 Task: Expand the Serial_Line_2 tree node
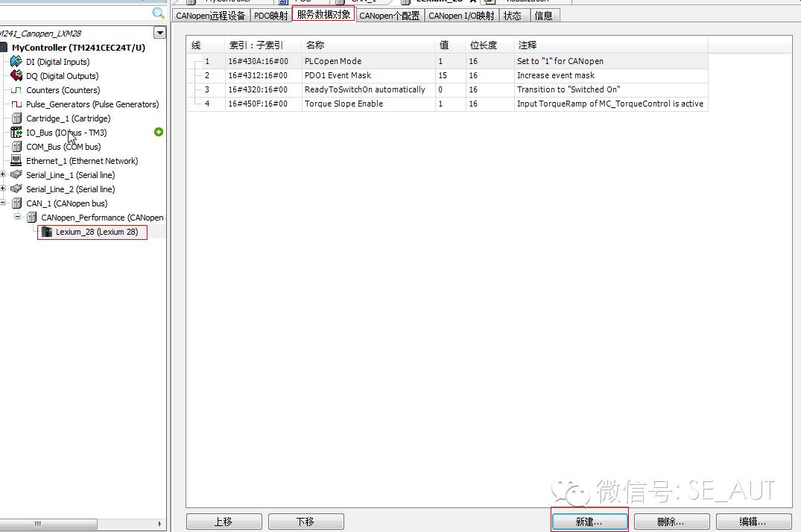tap(3, 188)
